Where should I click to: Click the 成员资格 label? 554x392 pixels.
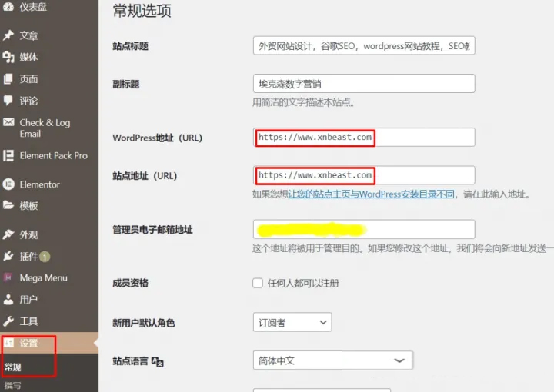[130, 283]
